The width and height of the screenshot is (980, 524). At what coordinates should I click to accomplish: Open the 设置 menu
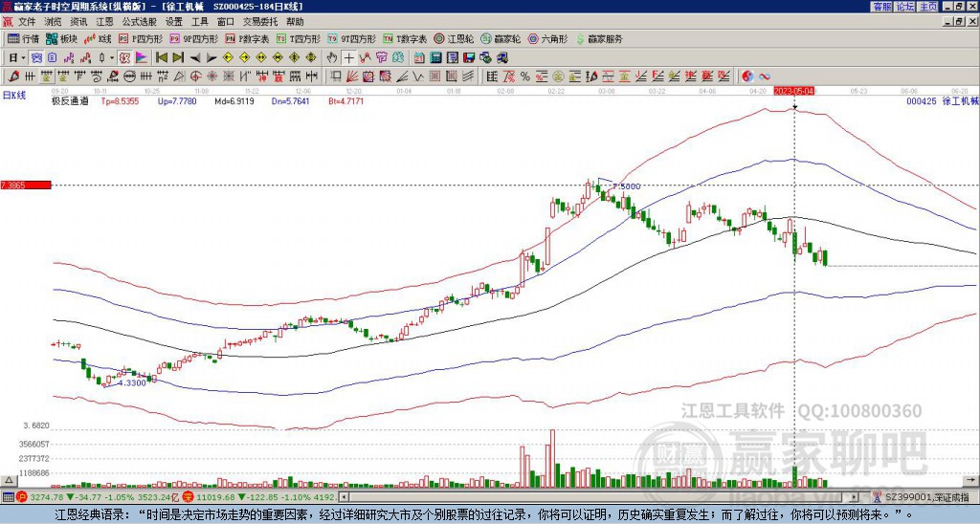coord(174,22)
